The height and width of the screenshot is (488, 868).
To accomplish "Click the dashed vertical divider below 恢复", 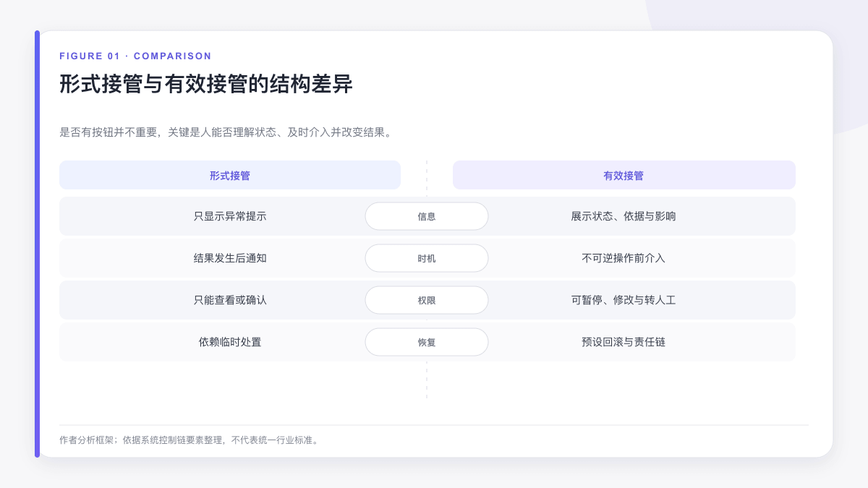I will 427,380.
